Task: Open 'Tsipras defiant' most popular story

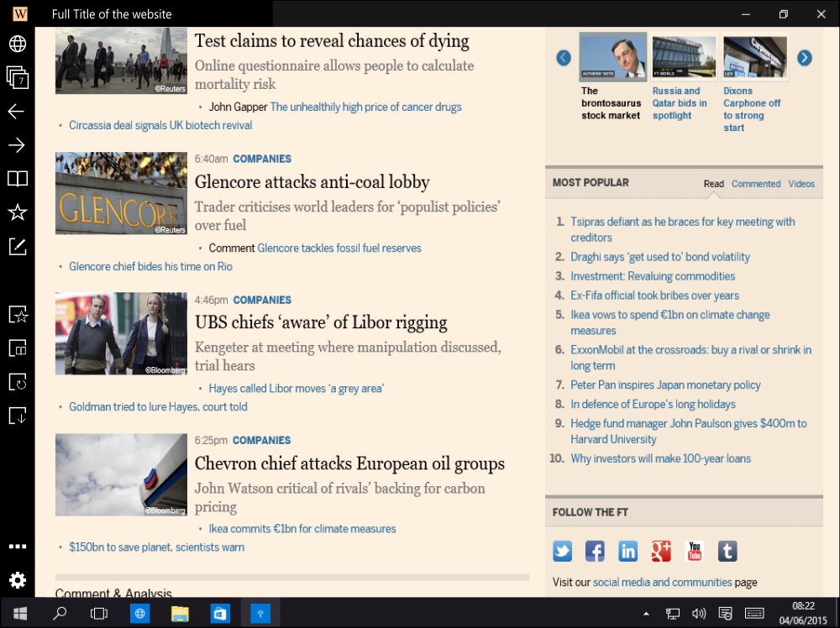Action: (x=682, y=230)
